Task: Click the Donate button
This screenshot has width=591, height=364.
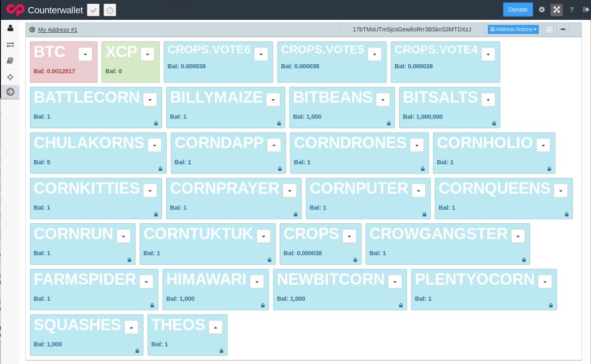Action: point(518,9)
